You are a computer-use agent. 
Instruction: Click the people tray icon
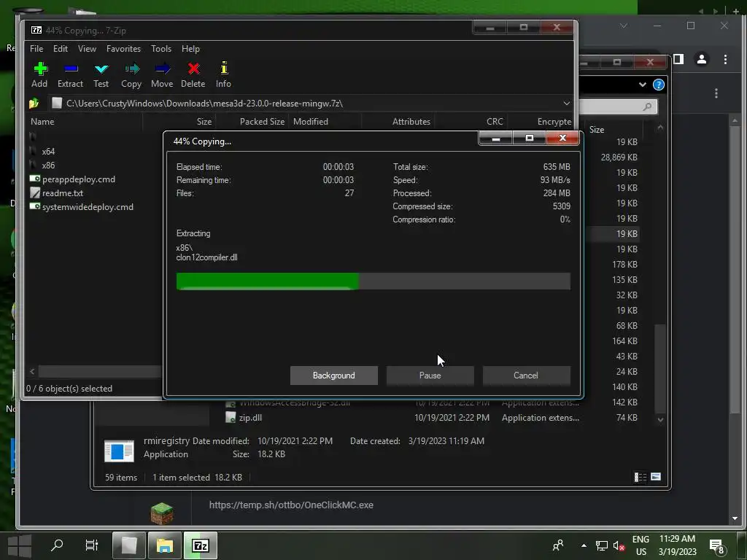pos(557,545)
